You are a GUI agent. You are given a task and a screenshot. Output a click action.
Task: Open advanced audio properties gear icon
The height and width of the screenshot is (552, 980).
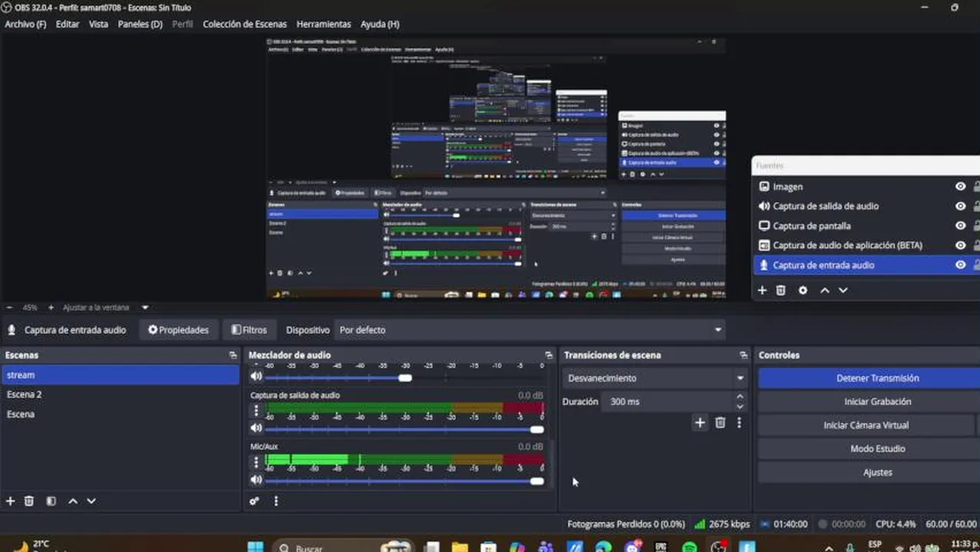[255, 501]
